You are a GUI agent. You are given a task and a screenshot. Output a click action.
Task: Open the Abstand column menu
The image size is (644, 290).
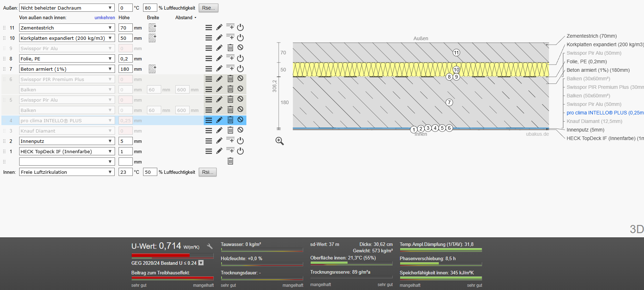186,17
